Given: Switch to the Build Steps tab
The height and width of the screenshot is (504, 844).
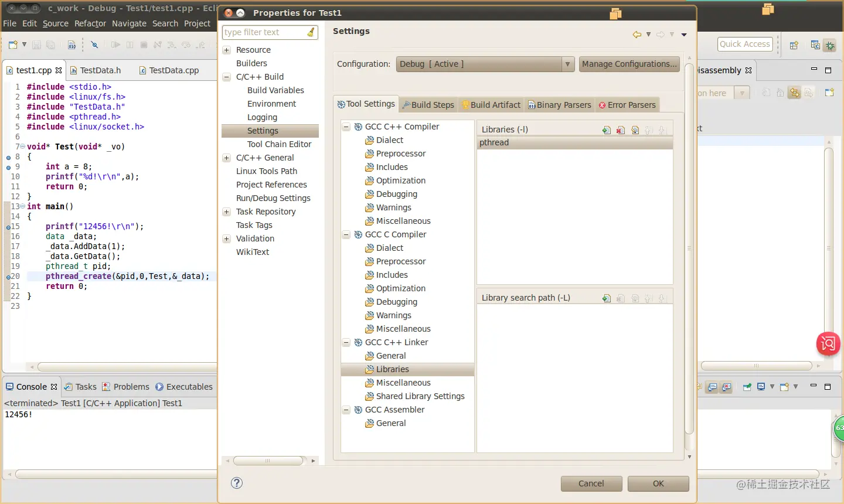Looking at the screenshot, I should coord(428,105).
